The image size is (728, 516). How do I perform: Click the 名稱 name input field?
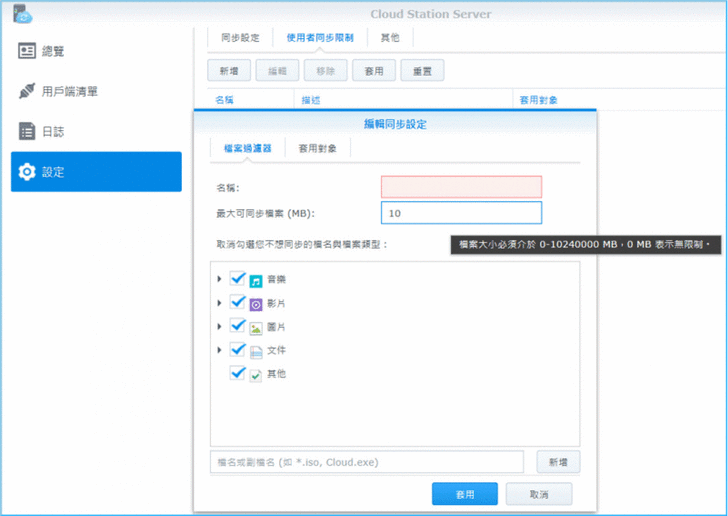(x=461, y=187)
